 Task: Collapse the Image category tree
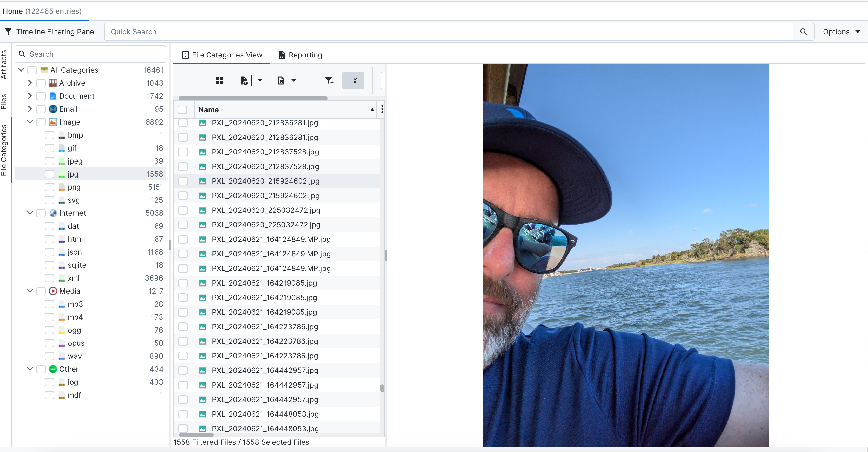point(30,122)
